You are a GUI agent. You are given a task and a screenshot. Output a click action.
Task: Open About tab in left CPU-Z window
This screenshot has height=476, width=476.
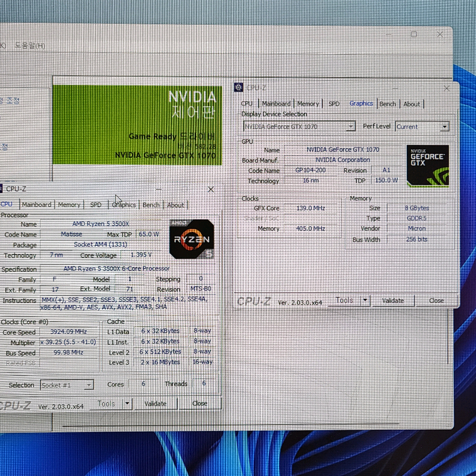175,205
